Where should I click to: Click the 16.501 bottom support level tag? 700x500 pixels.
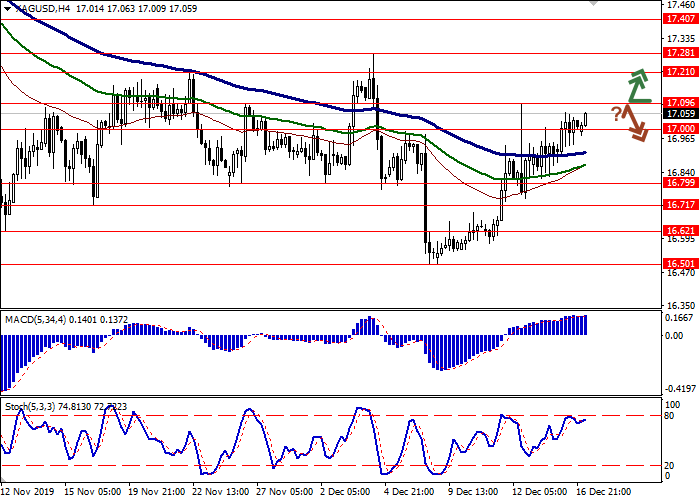coord(680,264)
